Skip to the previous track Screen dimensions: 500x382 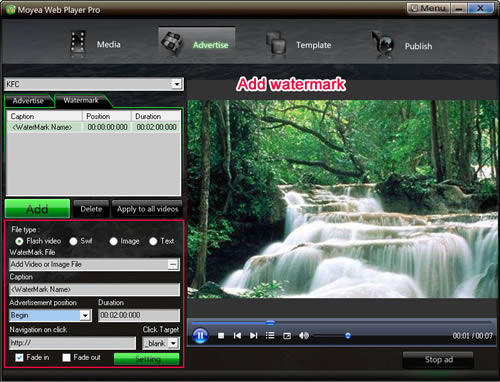pyautogui.click(x=237, y=335)
